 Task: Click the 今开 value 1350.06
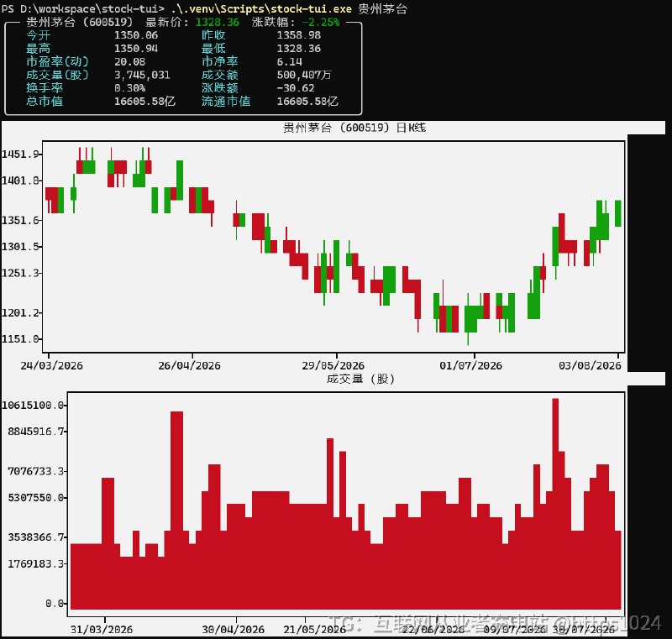click(136, 35)
